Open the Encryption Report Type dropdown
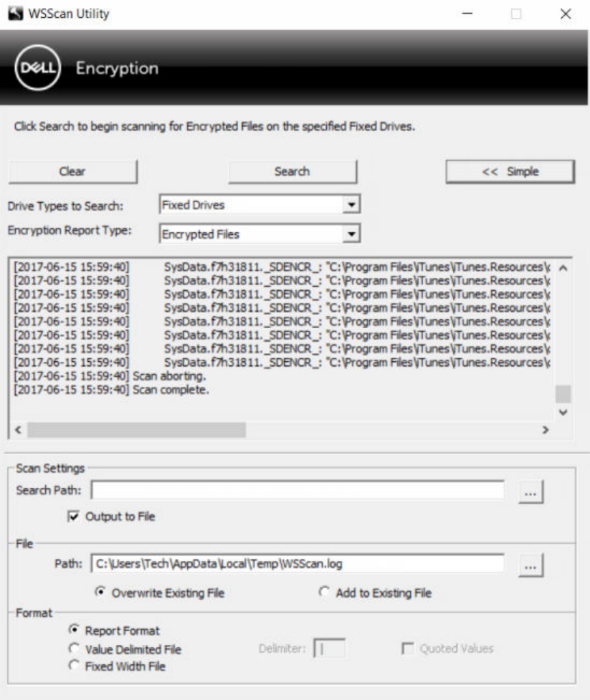The height and width of the screenshot is (700, 590). point(260,234)
